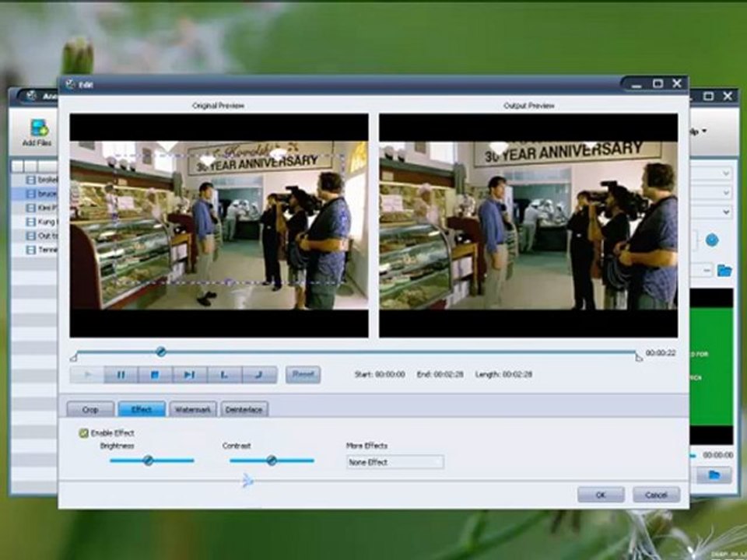
Task: Click the Output Preview video frame
Action: (x=528, y=226)
